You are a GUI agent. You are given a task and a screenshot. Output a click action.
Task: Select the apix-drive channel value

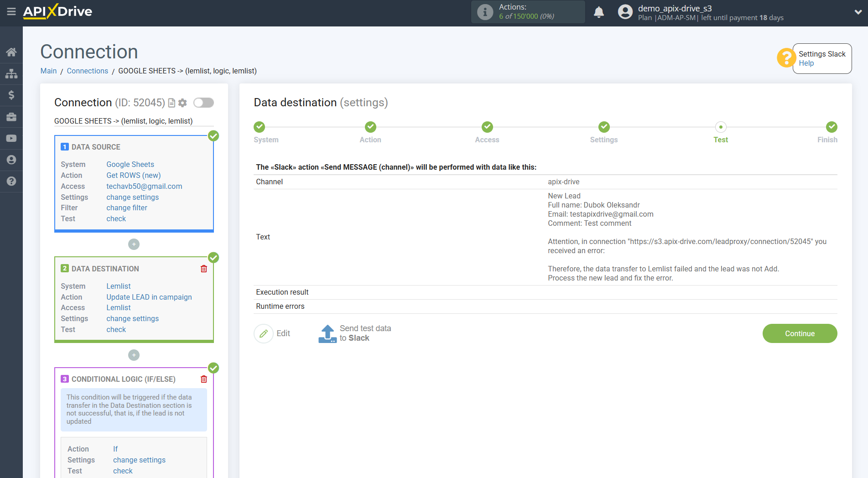tap(564, 182)
